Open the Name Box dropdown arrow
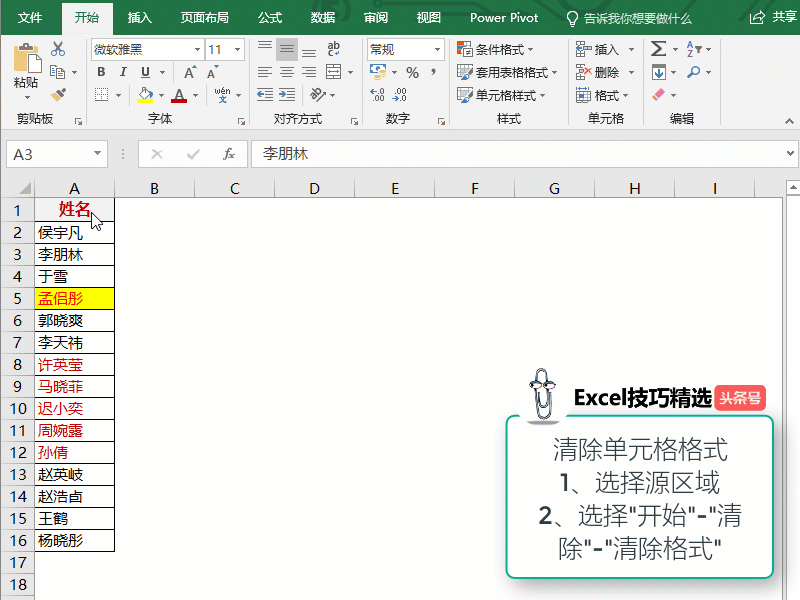800x600 pixels. coord(97,154)
